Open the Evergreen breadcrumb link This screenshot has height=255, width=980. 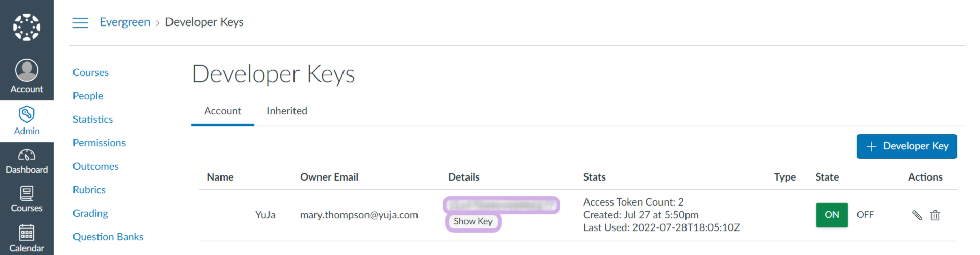pyautogui.click(x=125, y=22)
